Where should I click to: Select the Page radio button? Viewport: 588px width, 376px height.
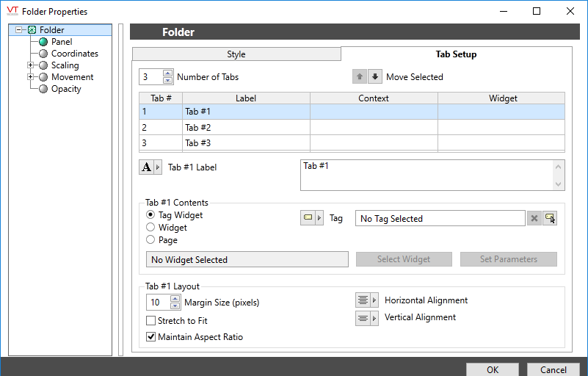click(x=150, y=240)
